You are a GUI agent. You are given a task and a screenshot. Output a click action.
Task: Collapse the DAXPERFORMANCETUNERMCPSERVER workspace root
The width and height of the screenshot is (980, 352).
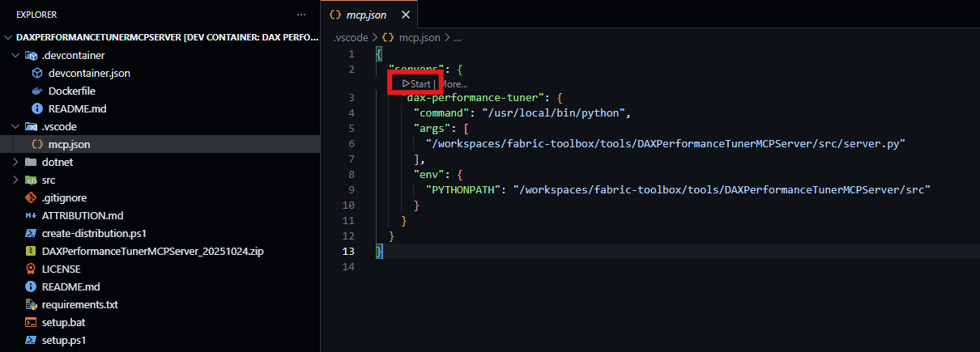click(x=9, y=37)
